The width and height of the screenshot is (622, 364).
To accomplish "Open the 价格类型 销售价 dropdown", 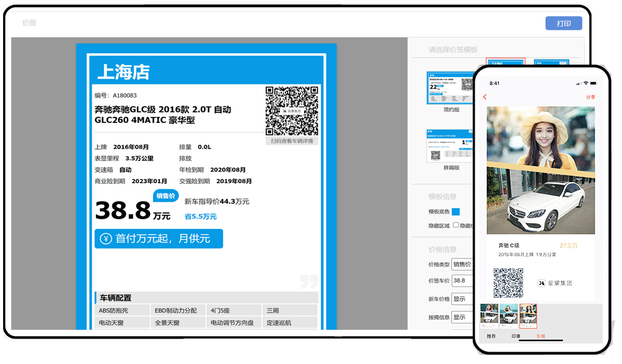I will (463, 264).
